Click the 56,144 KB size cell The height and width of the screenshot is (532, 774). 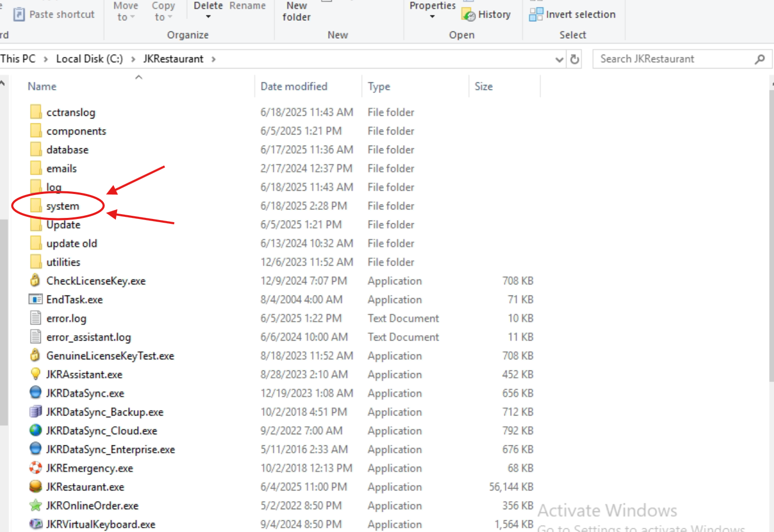511,487
